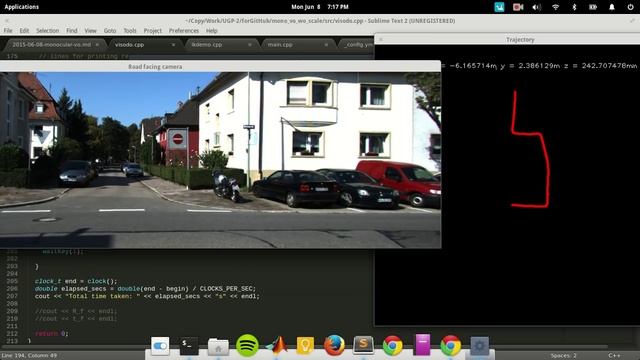640x360 pixels.
Task: Close the 2015-06-08-monocular-vo.md tab
Action: (x=97, y=44)
